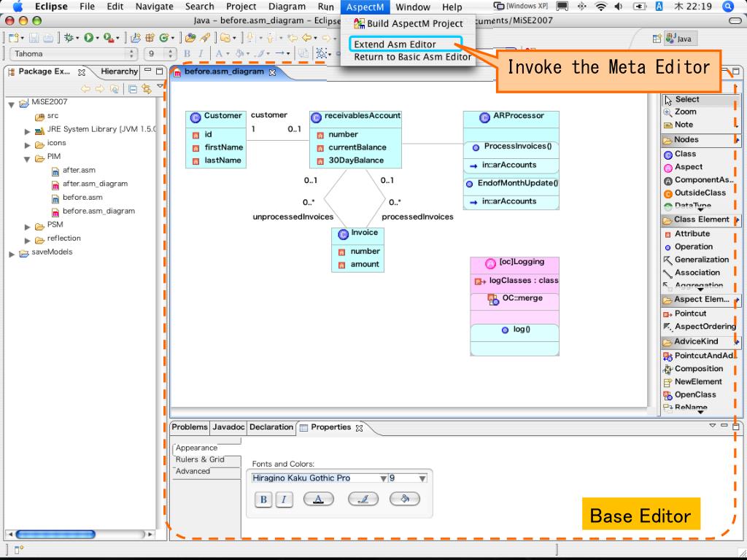Select the Zoom tool in palette

[680, 112]
